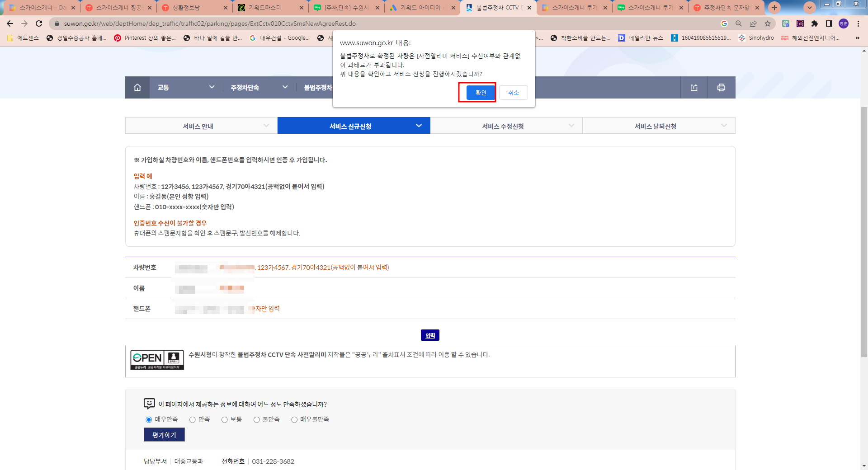Click the share icon in the page header

tap(694, 87)
